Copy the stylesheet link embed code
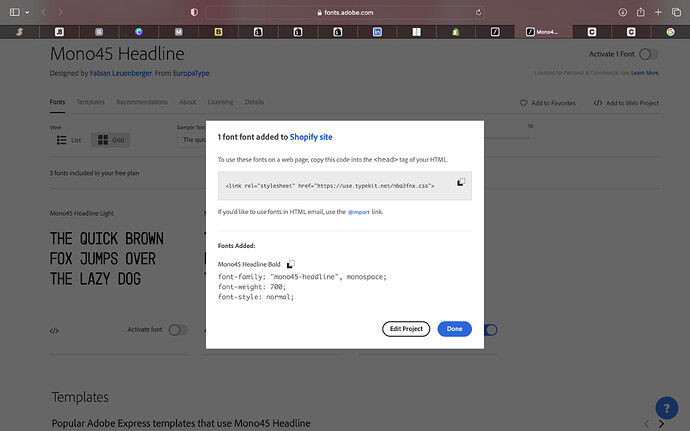 point(461,182)
